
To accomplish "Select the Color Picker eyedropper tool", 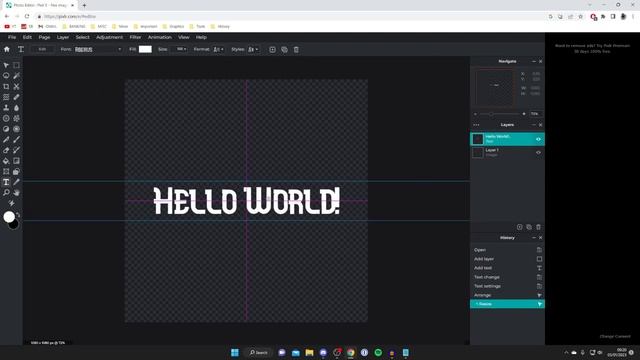I will tap(16, 182).
